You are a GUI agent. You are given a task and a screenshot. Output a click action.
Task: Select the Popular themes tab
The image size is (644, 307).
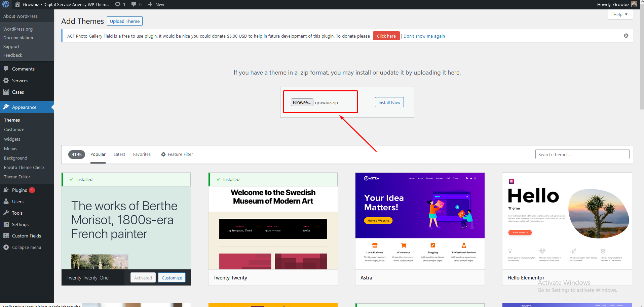click(x=98, y=155)
